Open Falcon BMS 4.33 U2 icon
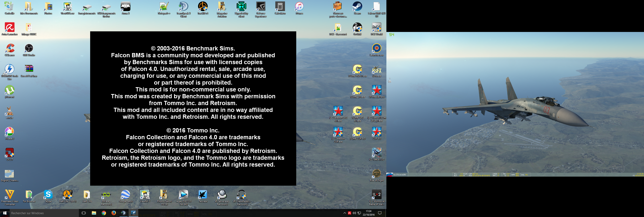 point(377,9)
